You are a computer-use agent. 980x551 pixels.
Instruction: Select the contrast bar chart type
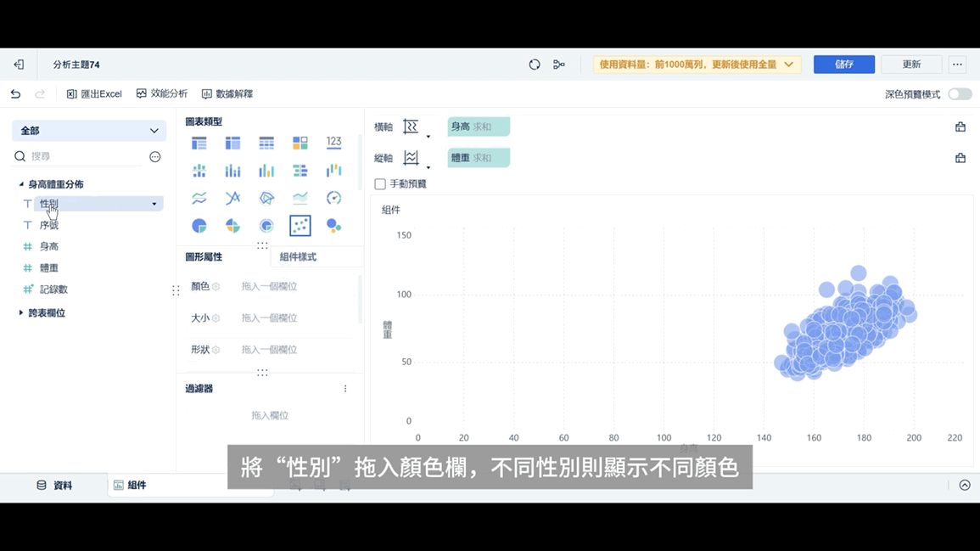coord(300,171)
